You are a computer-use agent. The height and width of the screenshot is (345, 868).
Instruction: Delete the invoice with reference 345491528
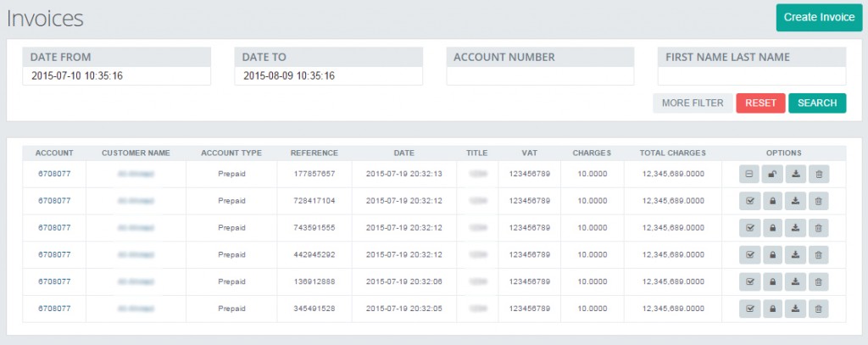(x=818, y=309)
